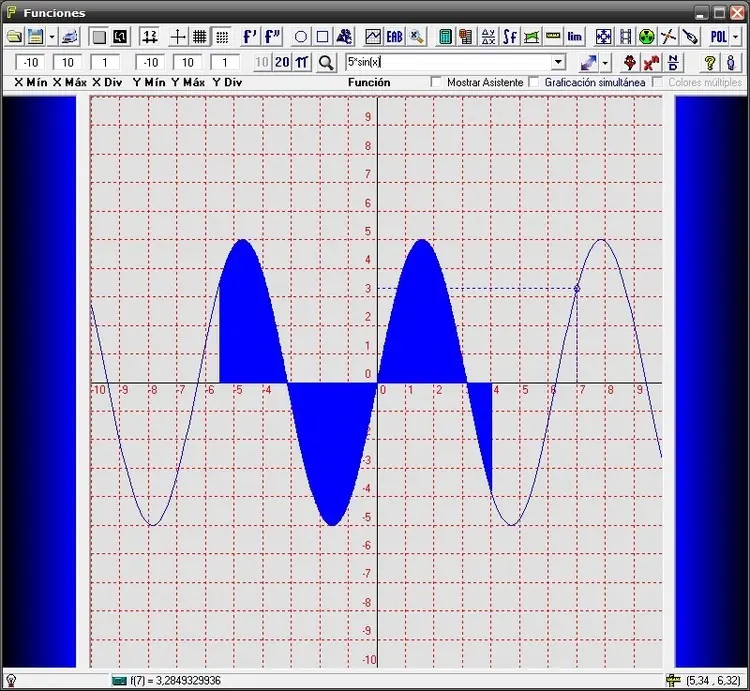Image resolution: width=750 pixels, height=691 pixels.
Task: Click the red figure delete icon
Action: pos(629,63)
